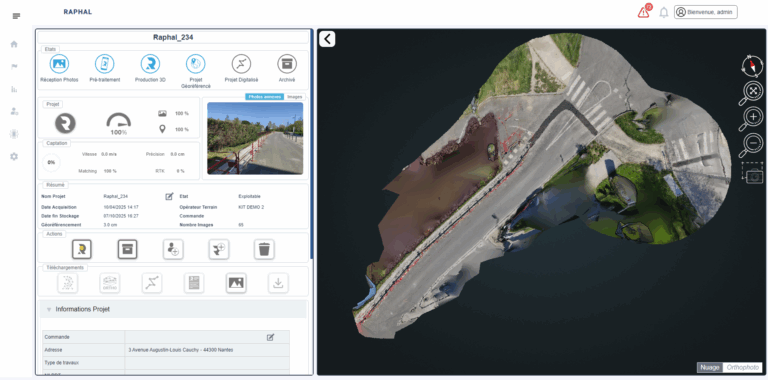Select Projet Digitalisé state icon
The height and width of the screenshot is (380, 768).
(x=241, y=64)
